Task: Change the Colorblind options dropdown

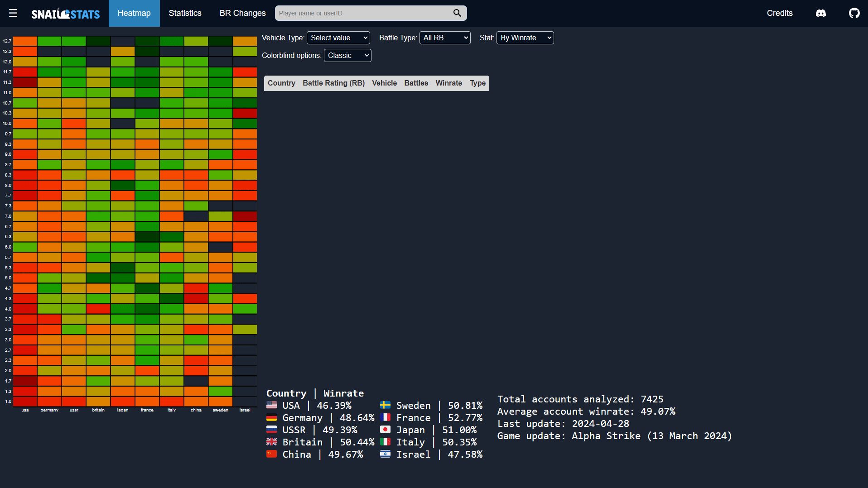Action: click(x=347, y=56)
